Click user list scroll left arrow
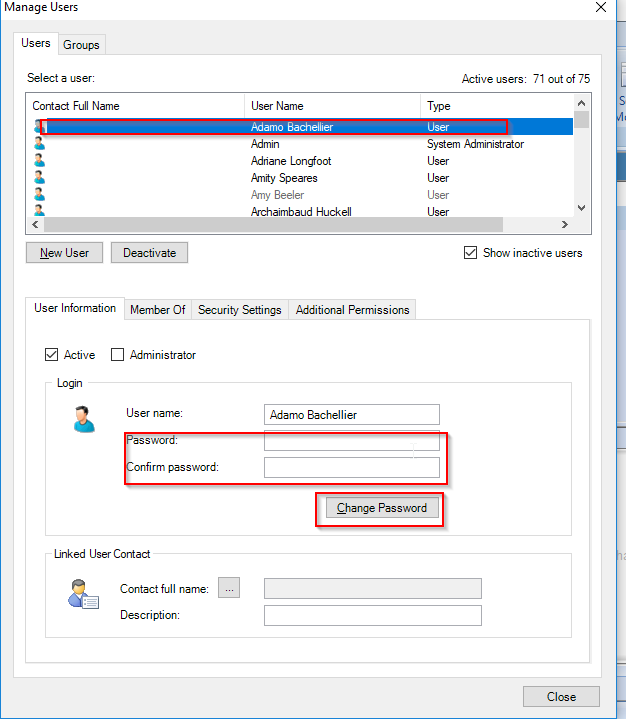 [35, 224]
